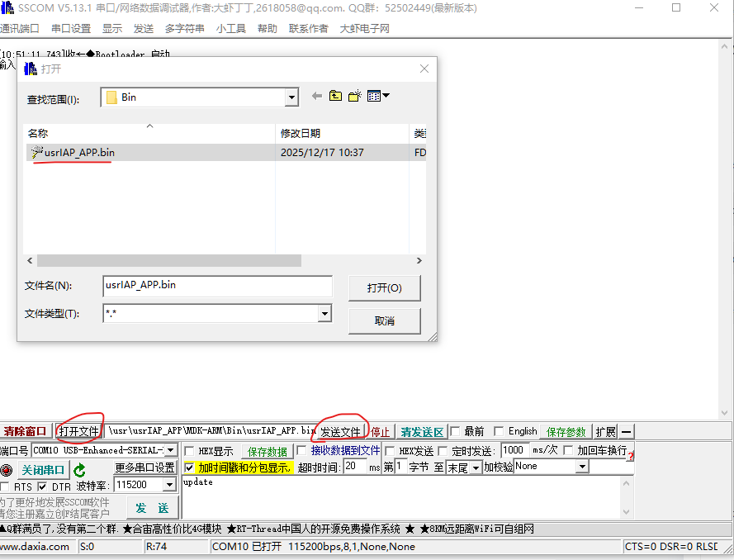
Task: Click the 清发送区 button
Action: (422, 432)
